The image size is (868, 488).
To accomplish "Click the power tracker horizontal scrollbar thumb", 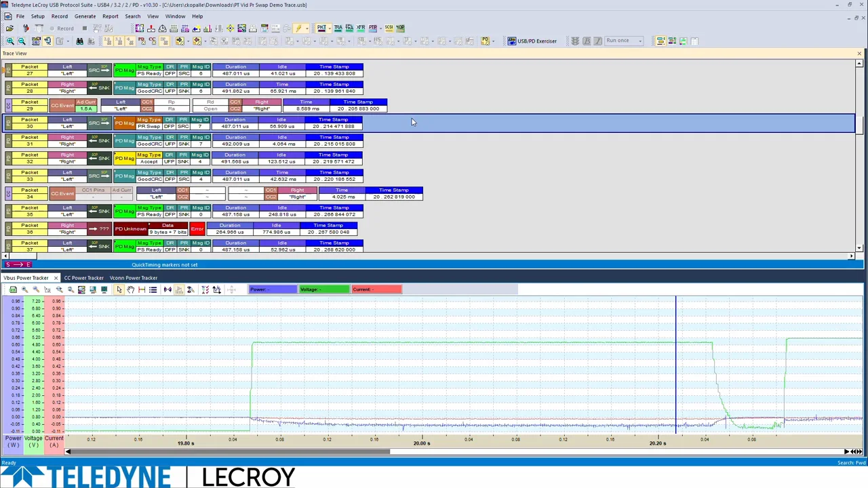I will coord(231,451).
